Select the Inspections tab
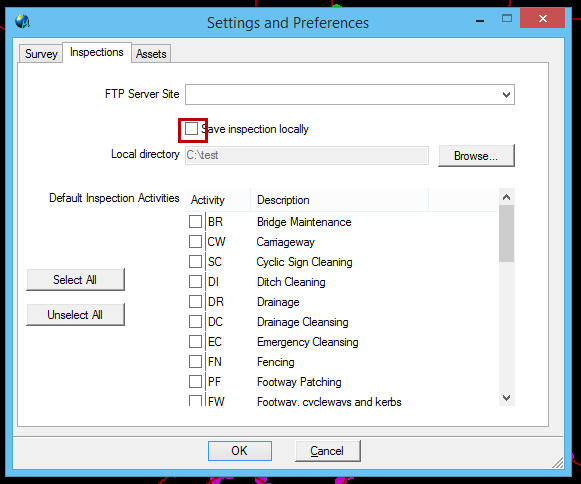Viewport: 581px width, 484px height. coord(97,52)
